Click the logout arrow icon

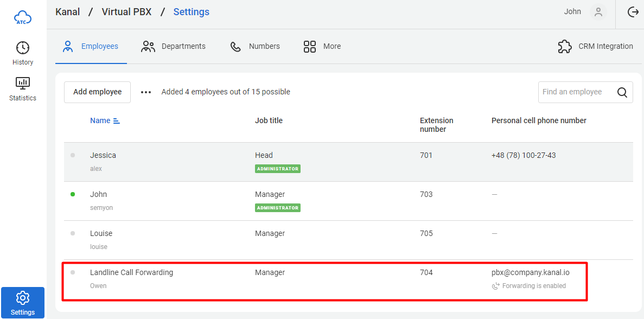click(x=633, y=12)
